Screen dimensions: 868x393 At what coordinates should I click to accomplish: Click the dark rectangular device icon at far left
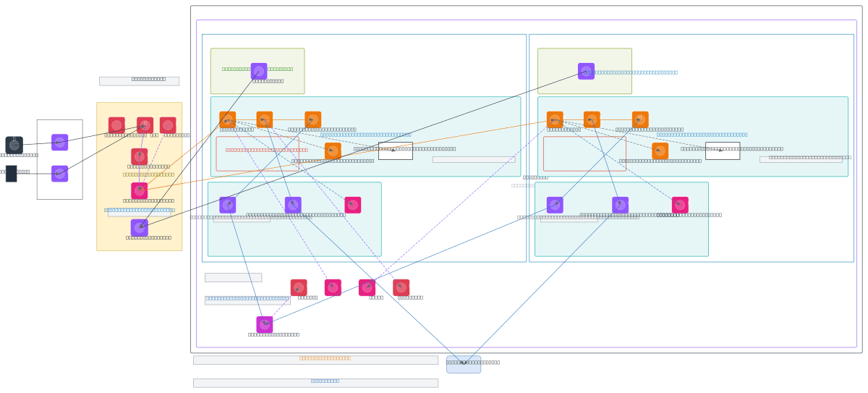pyautogui.click(x=11, y=174)
